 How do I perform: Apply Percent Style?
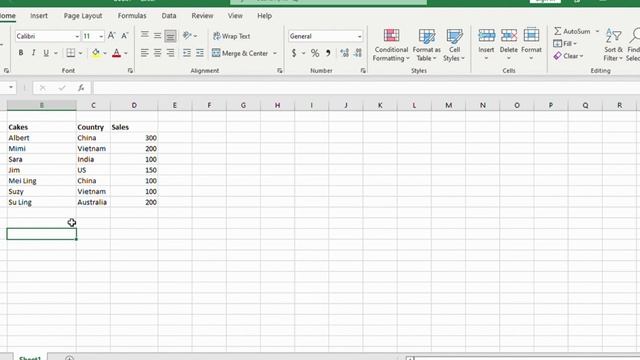315,53
